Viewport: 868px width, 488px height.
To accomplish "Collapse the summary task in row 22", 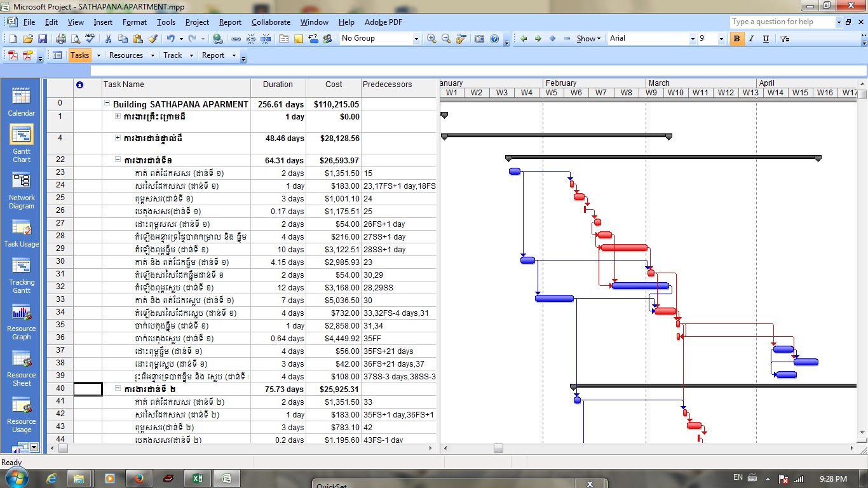I will (x=118, y=160).
